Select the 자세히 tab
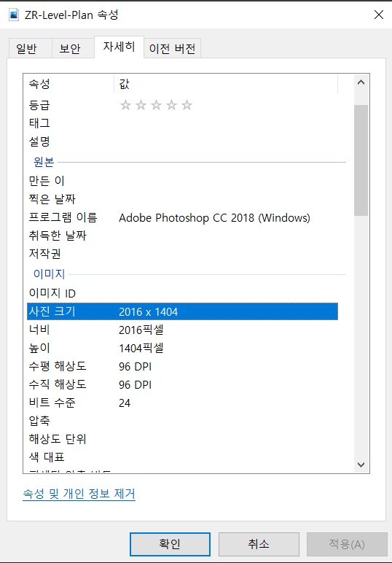The width and height of the screenshot is (392, 563). [119, 47]
